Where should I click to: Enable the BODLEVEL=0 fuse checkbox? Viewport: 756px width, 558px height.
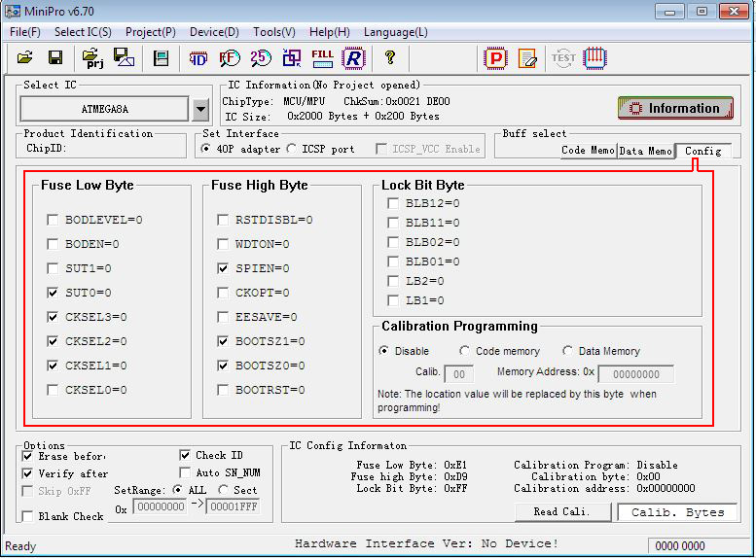tap(53, 220)
